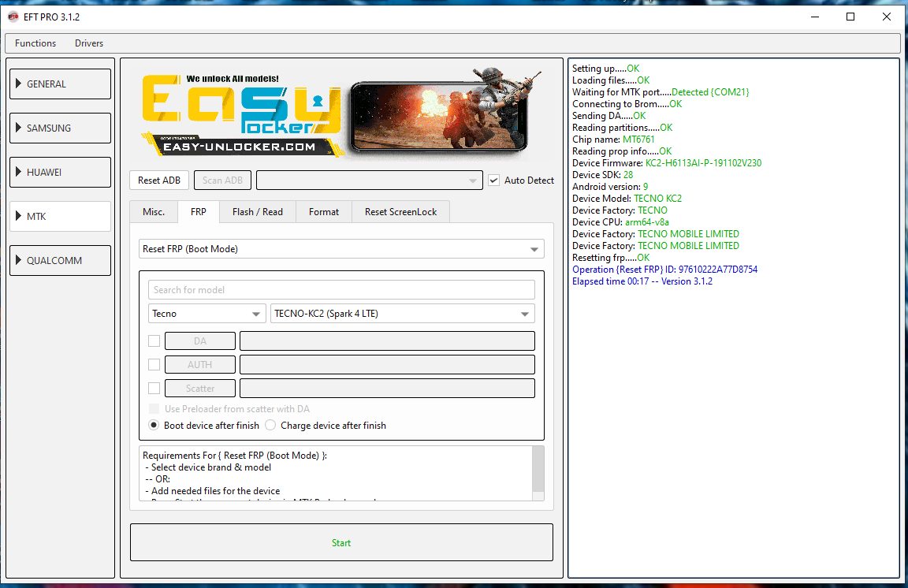The image size is (908, 588).
Task: Select Boot device after finish option
Action: 154,425
